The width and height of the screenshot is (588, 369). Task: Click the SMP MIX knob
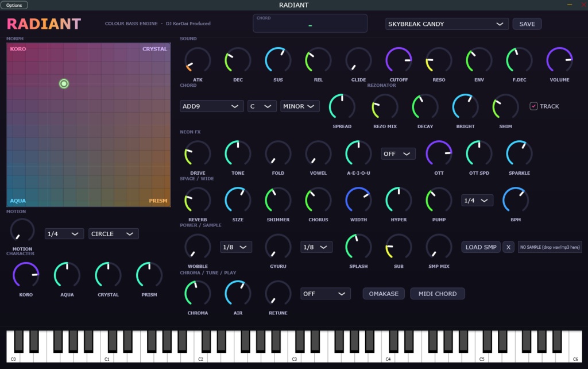[x=439, y=247]
